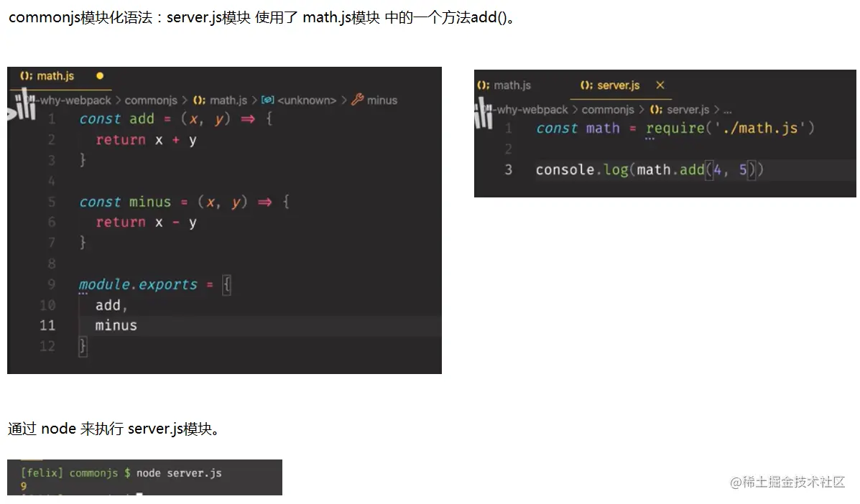Click 'node server.js' command in terminal

click(179, 473)
